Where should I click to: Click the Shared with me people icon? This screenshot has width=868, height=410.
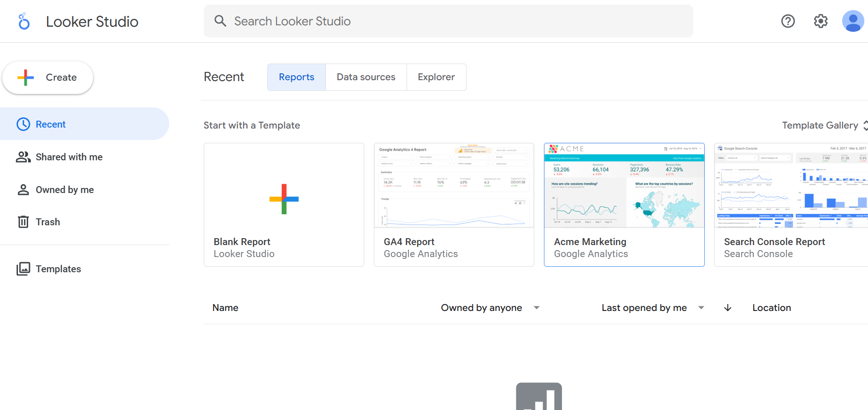(24, 157)
